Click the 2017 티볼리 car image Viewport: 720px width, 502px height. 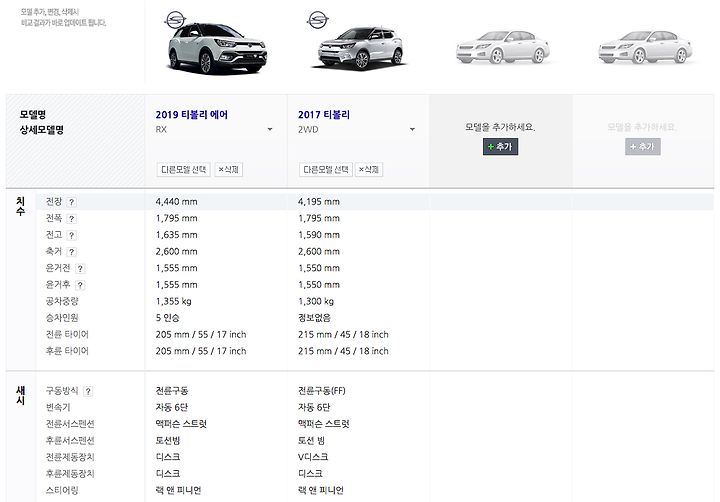pyautogui.click(x=361, y=48)
